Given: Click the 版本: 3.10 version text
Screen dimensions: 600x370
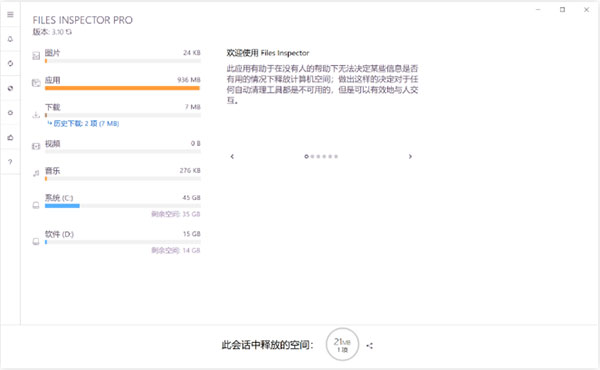Looking at the screenshot, I should (48, 32).
